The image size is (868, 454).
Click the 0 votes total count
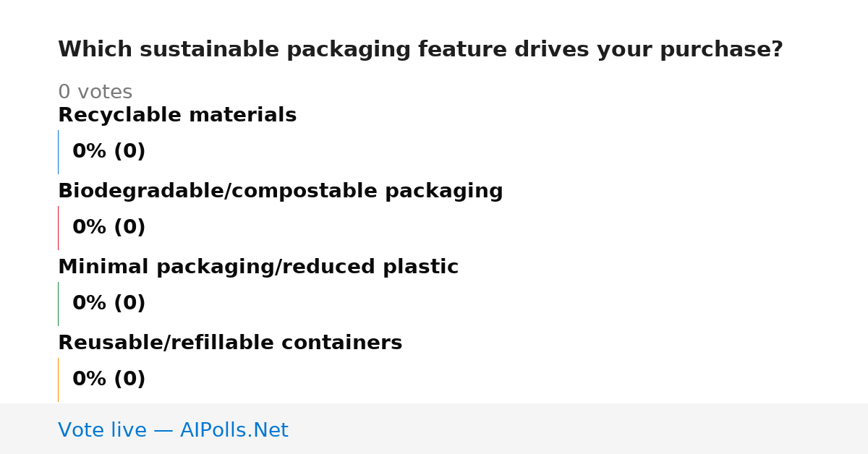click(95, 93)
